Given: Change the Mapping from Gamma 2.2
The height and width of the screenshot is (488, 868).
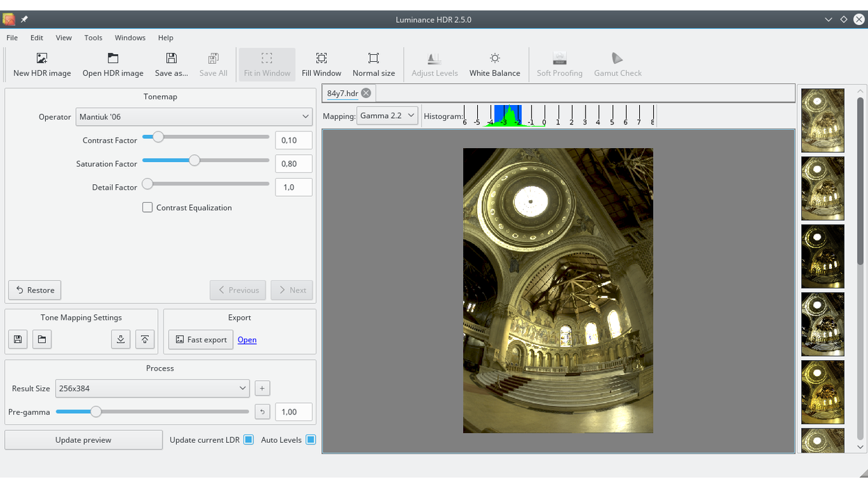Looking at the screenshot, I should point(387,115).
